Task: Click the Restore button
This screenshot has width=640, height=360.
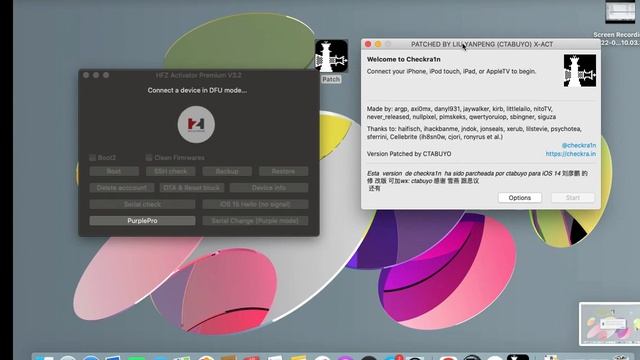Action: 283,171
